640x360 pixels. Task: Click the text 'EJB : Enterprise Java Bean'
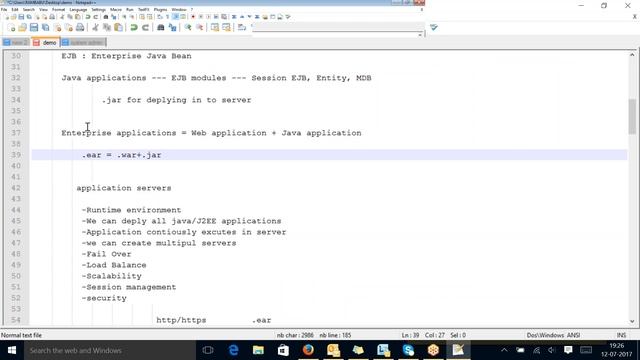127,56
